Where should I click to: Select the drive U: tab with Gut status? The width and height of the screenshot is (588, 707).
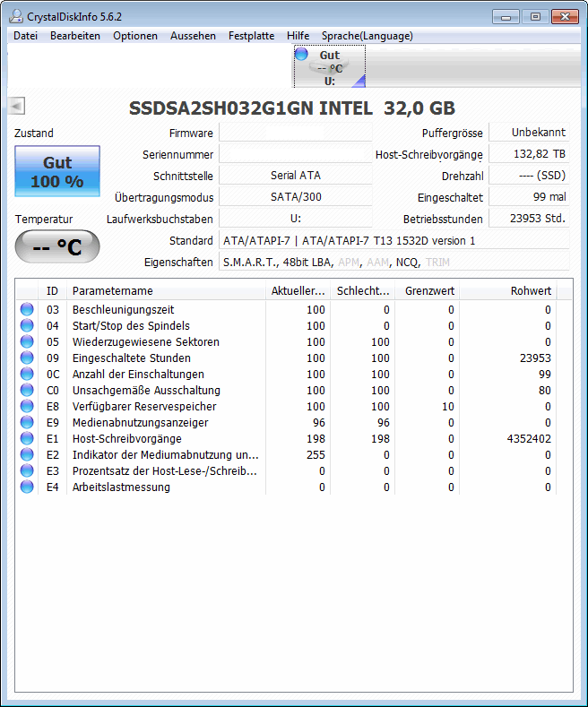coord(330,66)
